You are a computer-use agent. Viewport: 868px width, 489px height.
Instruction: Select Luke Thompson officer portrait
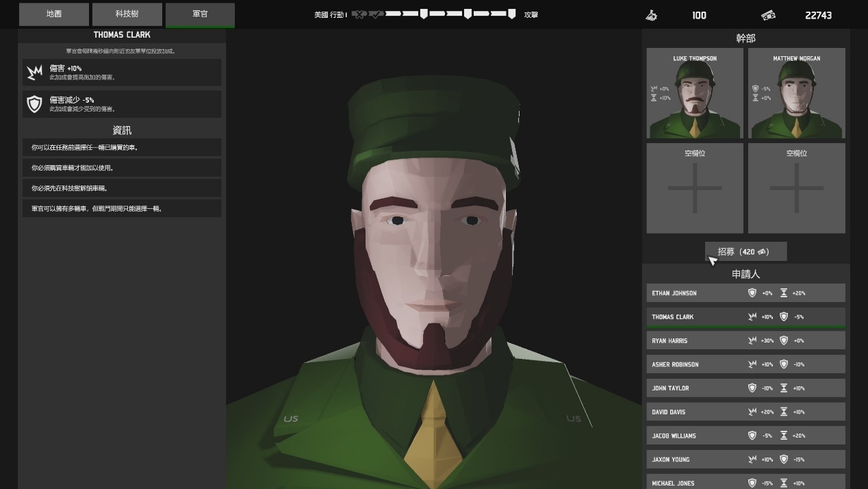click(x=694, y=93)
